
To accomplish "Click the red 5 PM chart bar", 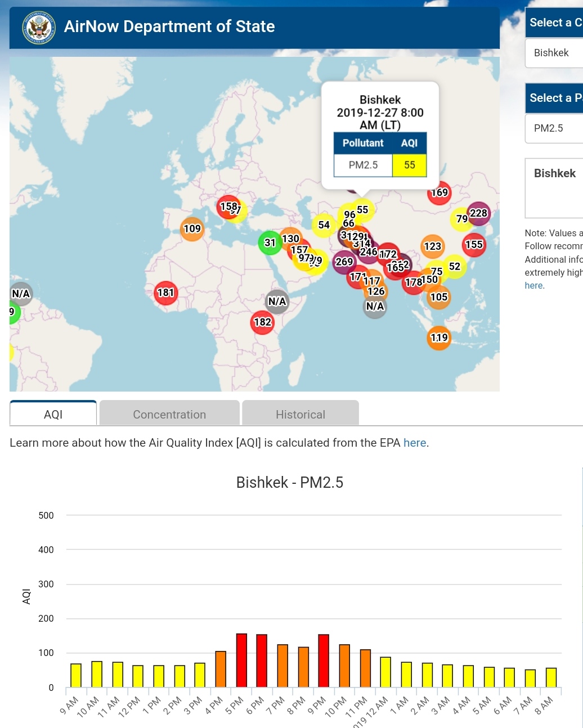I will 241,660.
